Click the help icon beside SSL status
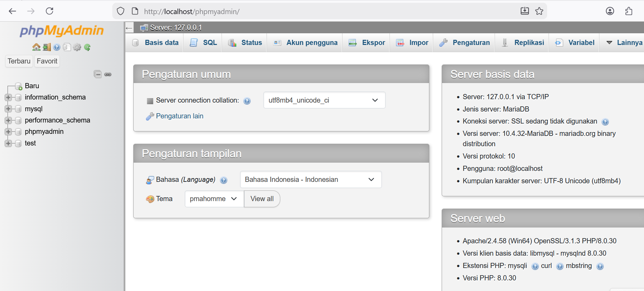The height and width of the screenshot is (291, 644). (x=605, y=122)
